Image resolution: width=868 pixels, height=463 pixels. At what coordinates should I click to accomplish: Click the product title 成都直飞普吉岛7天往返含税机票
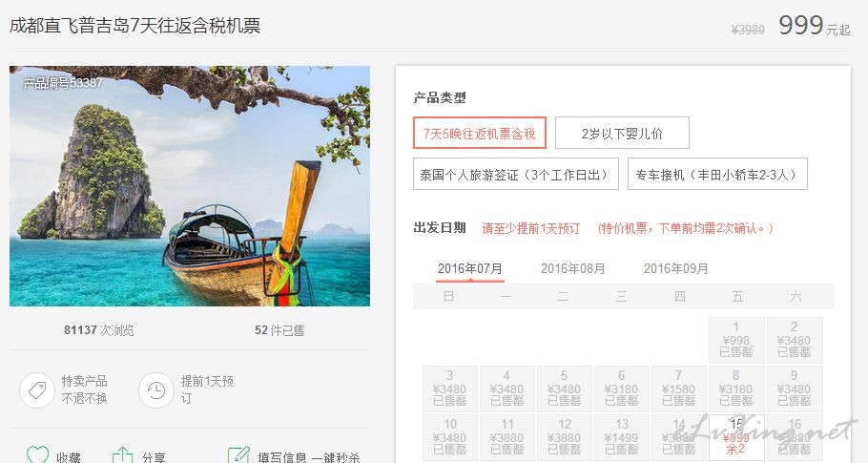pos(135,26)
